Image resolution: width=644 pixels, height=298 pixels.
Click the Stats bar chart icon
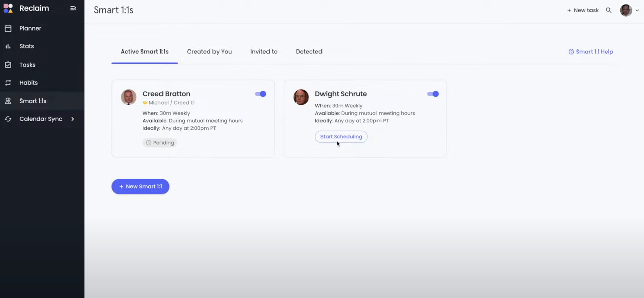pyautogui.click(x=8, y=46)
